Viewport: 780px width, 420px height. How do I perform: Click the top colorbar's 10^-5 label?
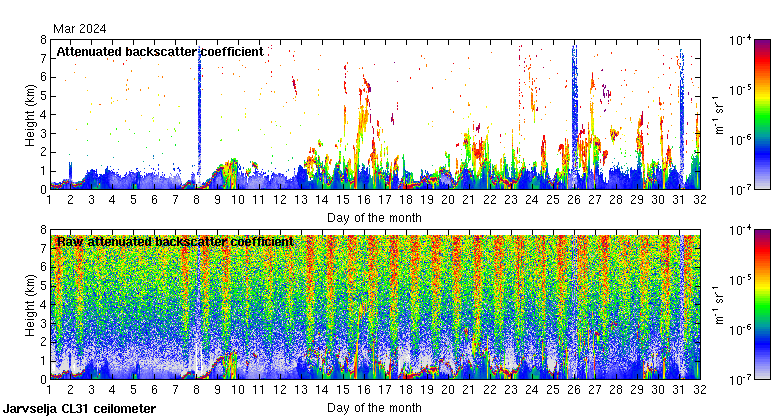pos(740,90)
